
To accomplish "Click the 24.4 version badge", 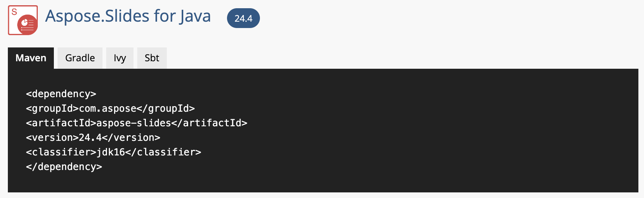I will (243, 18).
